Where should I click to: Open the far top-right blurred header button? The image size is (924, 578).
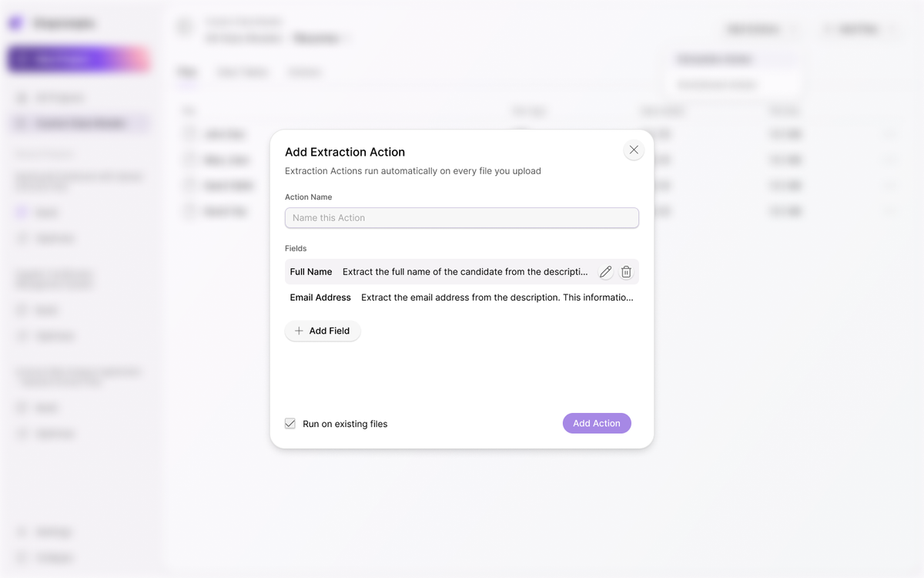pos(859,29)
